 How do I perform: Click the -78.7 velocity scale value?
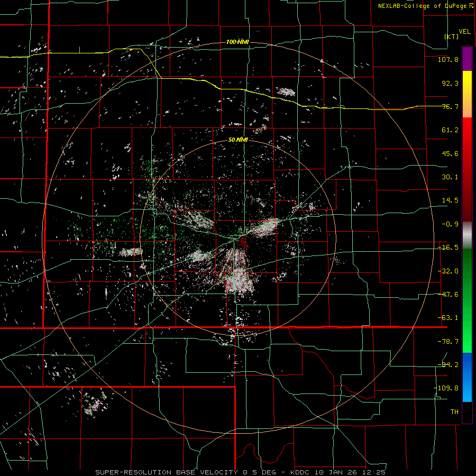point(448,342)
